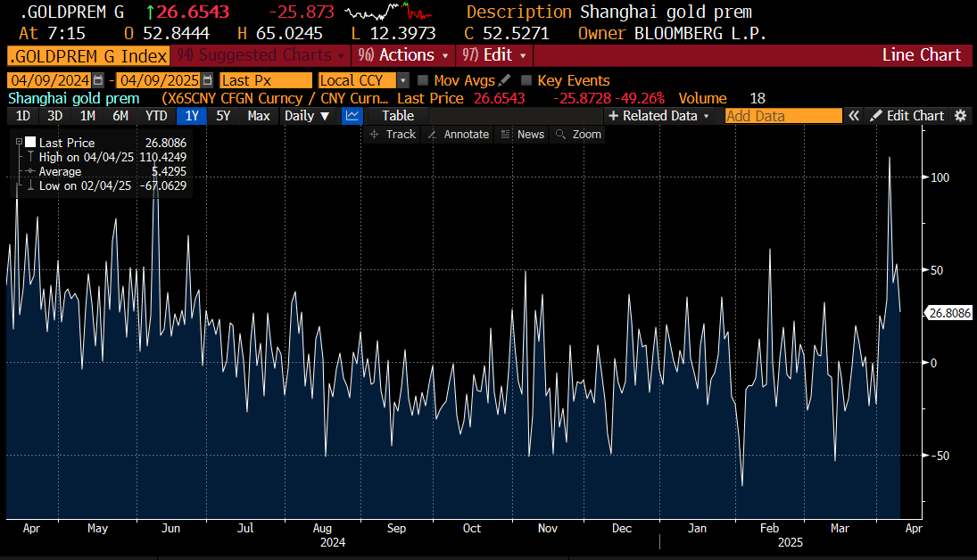The width and height of the screenshot is (977, 560).
Task: Select the 5Y time range
Action: tap(223, 116)
